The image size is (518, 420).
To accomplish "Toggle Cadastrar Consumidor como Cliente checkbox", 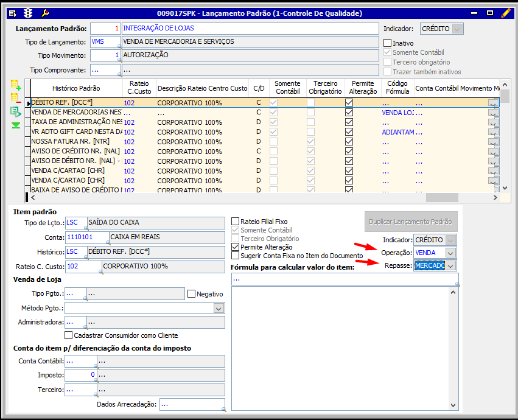I will coord(68,335).
